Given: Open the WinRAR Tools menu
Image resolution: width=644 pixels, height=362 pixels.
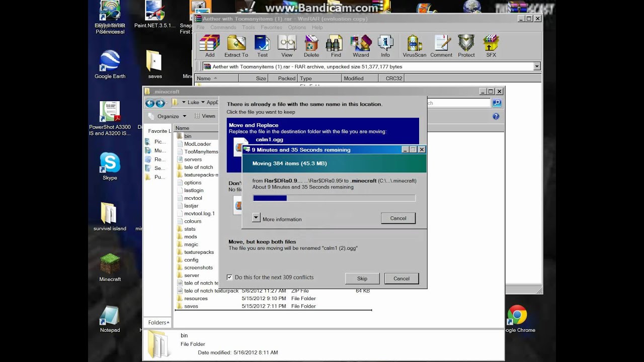Looking at the screenshot, I should [x=249, y=27].
